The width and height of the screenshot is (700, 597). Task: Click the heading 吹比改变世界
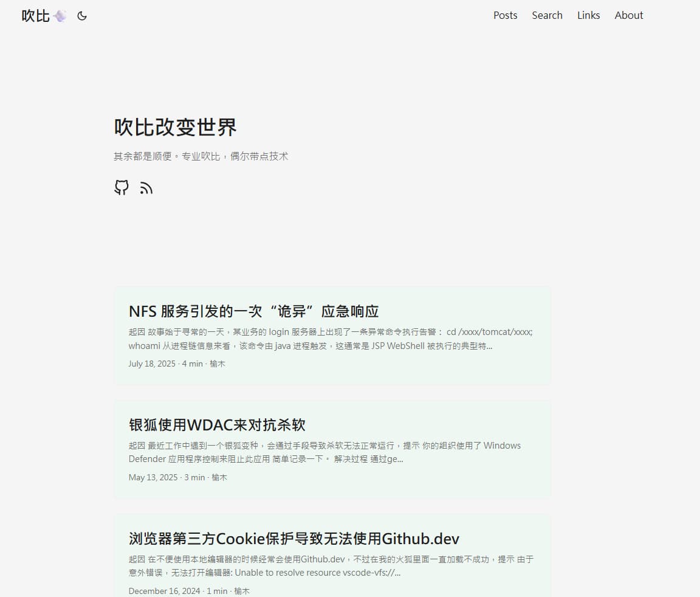point(175,128)
